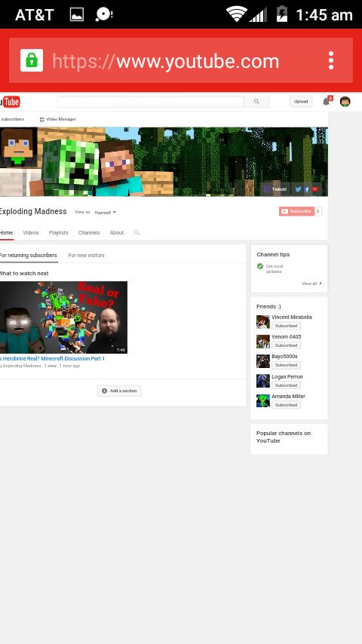
Task: Click Amanda Miller's avatar
Action: click(x=263, y=400)
